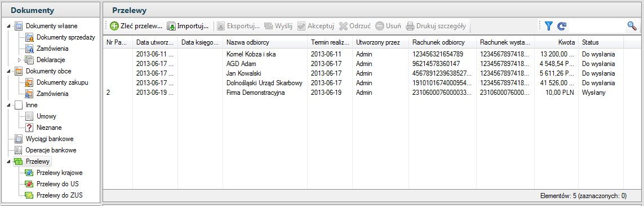Click the Eksportuj toolbar button

[x=238, y=26]
